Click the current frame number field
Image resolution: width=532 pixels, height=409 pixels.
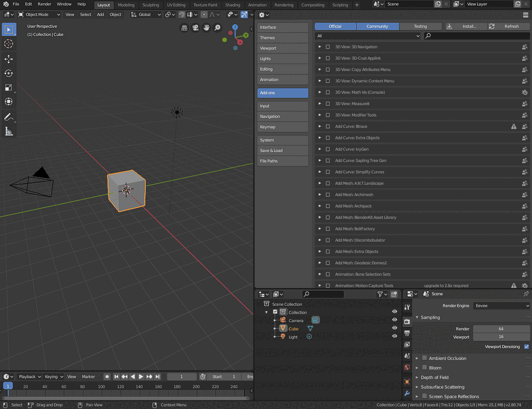pos(181,376)
